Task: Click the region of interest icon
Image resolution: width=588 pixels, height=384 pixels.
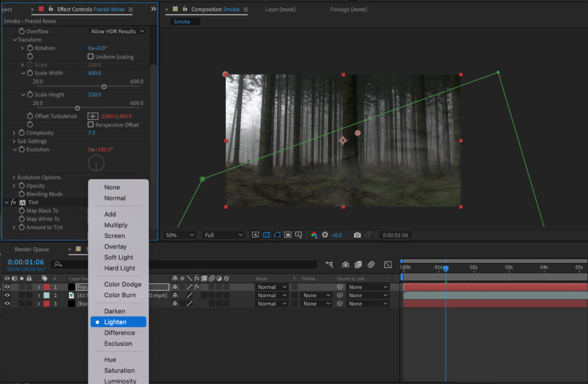Action: 288,235
